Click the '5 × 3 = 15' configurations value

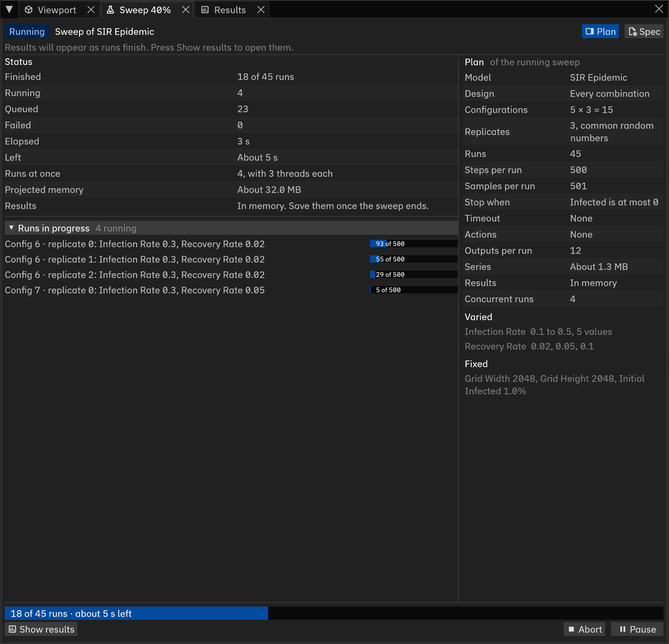(x=591, y=110)
